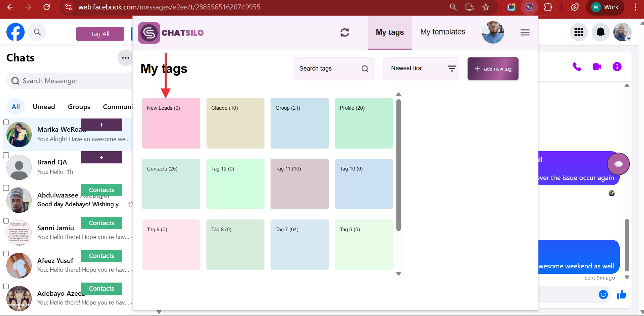The height and width of the screenshot is (316, 644).
Task: Select the pink New Leads tag tile
Action: click(x=171, y=123)
